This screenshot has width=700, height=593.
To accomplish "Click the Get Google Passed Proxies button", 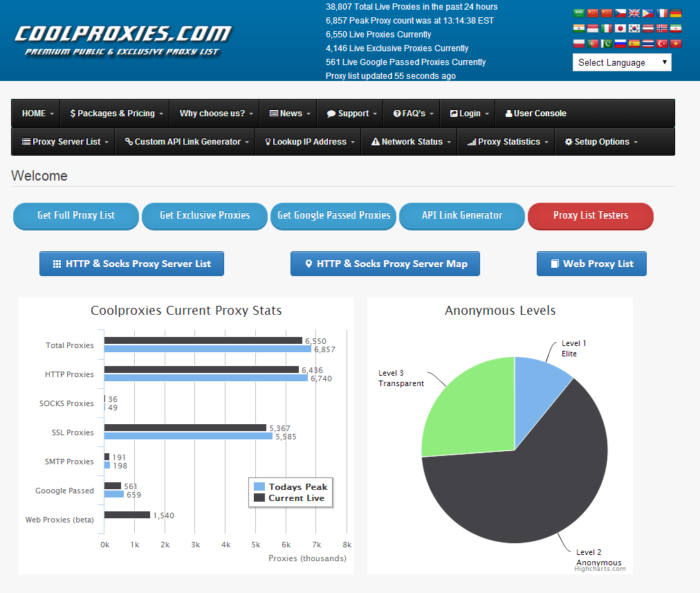I will coord(333,216).
